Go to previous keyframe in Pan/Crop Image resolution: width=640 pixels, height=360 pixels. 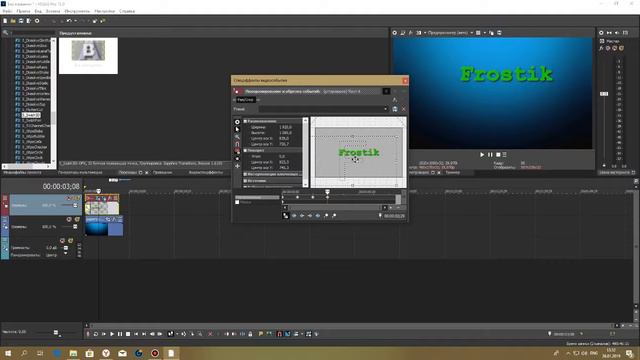302,216
